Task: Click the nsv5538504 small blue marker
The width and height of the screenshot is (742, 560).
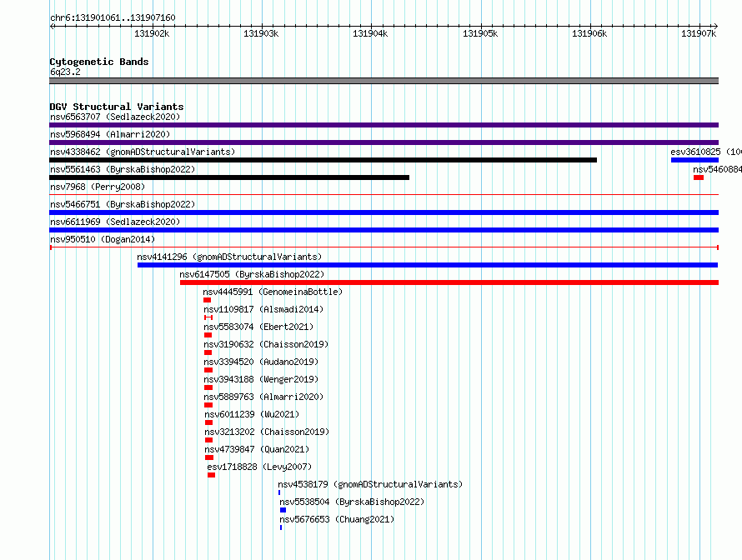Action: tap(283, 510)
